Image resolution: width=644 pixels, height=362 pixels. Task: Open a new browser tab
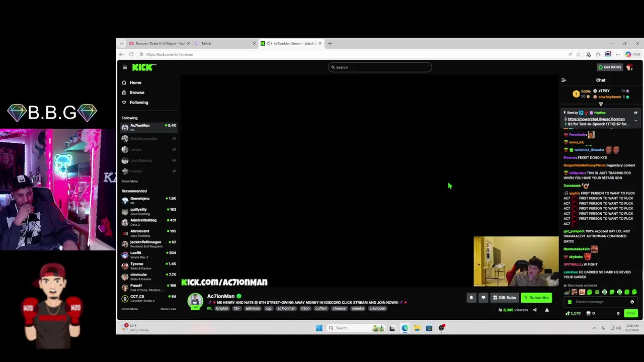(x=330, y=44)
